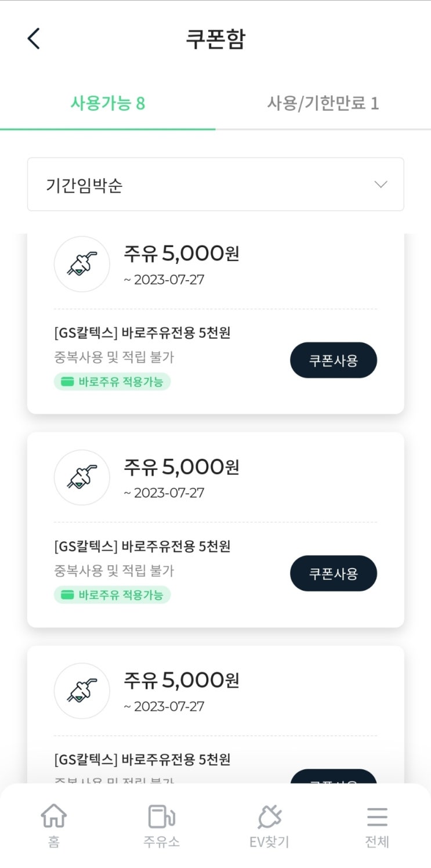Tap green card icon in first 바로주유 badge
This screenshot has width=431, height=868.
68,382
